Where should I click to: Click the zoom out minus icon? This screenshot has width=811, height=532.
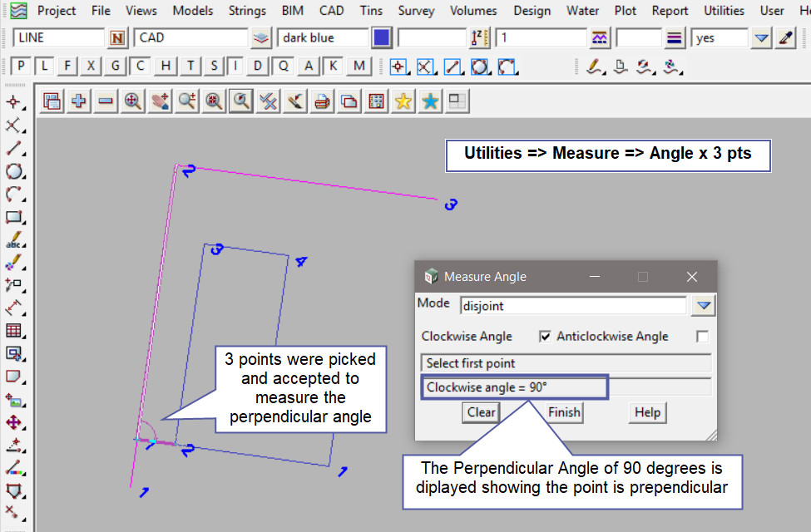(106, 101)
